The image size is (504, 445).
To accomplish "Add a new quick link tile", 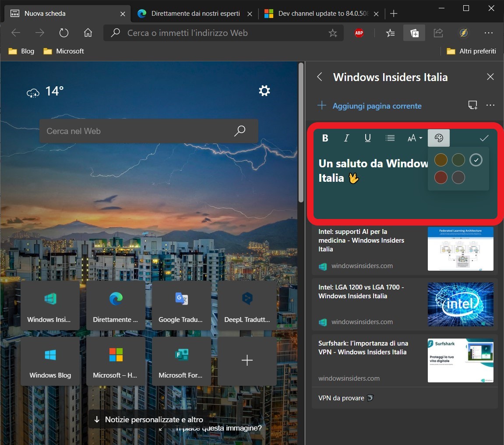I will click(x=247, y=361).
